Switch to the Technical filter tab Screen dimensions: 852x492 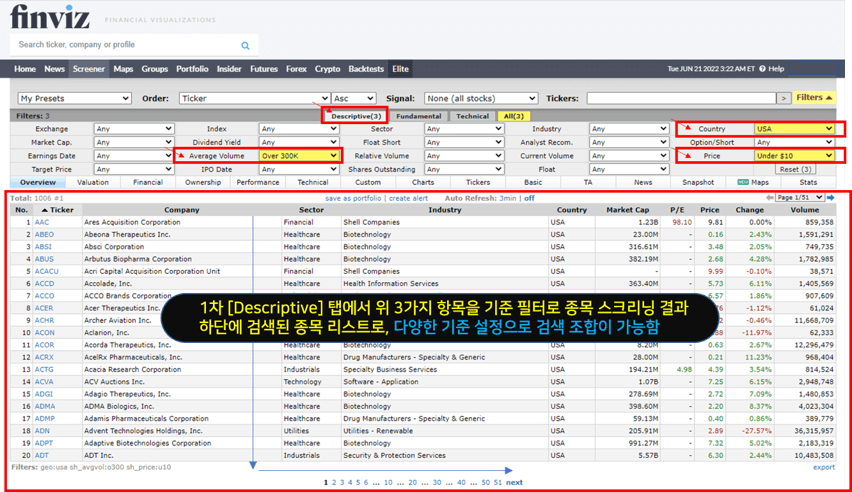point(472,116)
